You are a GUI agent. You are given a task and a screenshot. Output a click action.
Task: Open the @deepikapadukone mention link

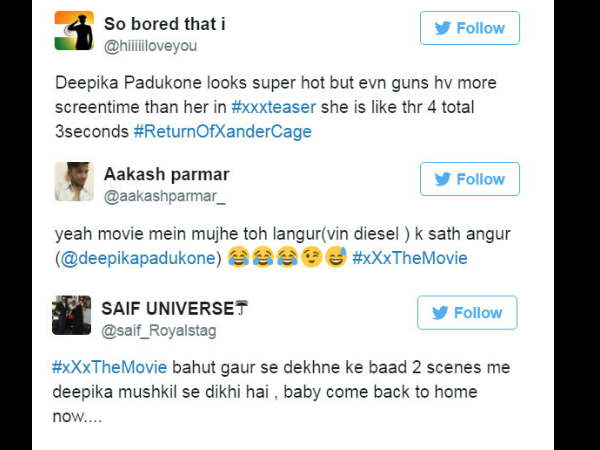point(138,258)
